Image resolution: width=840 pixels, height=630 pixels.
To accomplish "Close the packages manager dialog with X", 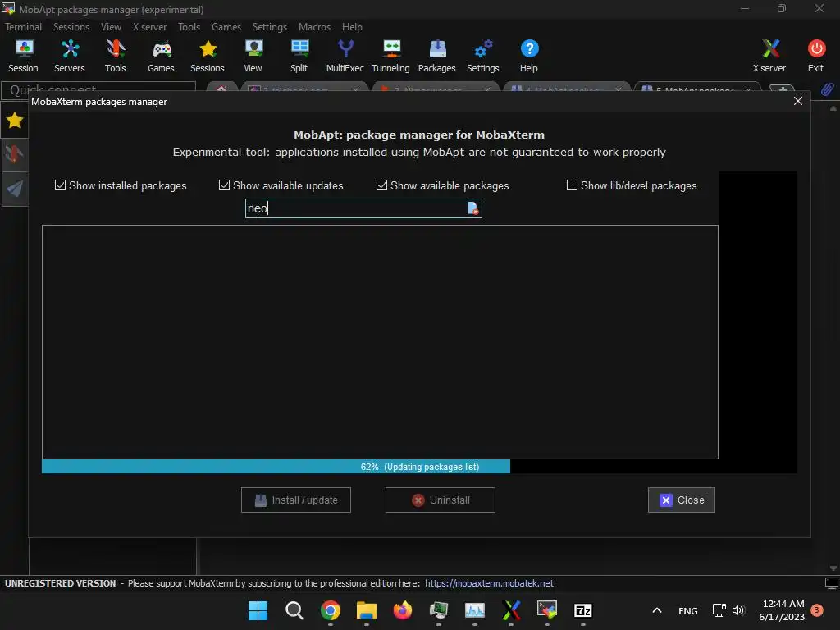I will pyautogui.click(x=797, y=101).
